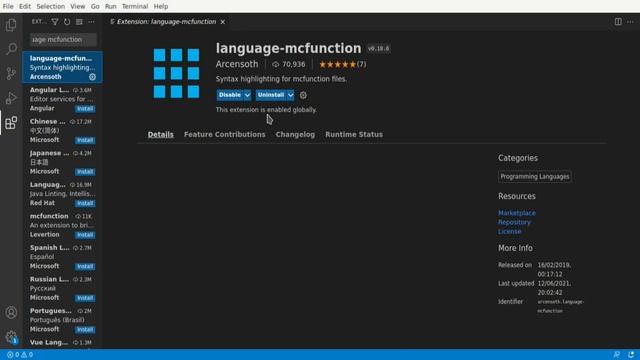Click the Programming Languages category tag

pyautogui.click(x=535, y=176)
